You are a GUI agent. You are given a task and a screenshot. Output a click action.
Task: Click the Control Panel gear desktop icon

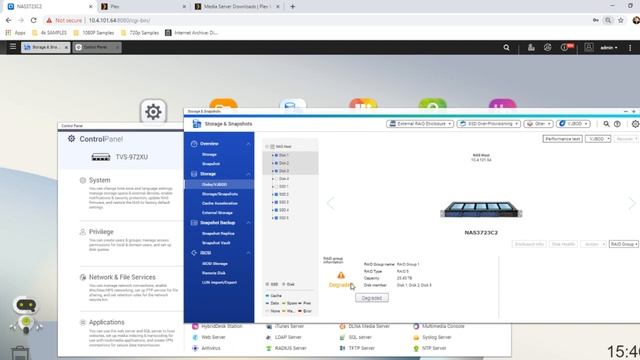click(153, 111)
